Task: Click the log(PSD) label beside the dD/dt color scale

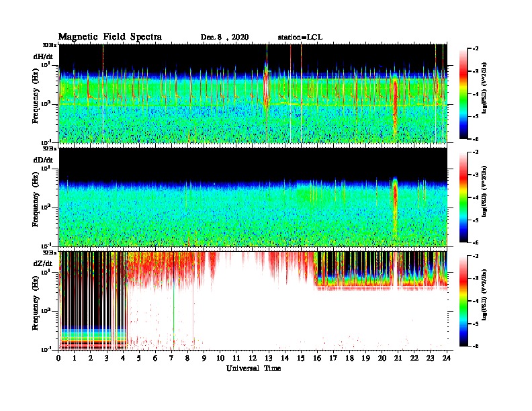Action: pyautogui.click(x=484, y=191)
